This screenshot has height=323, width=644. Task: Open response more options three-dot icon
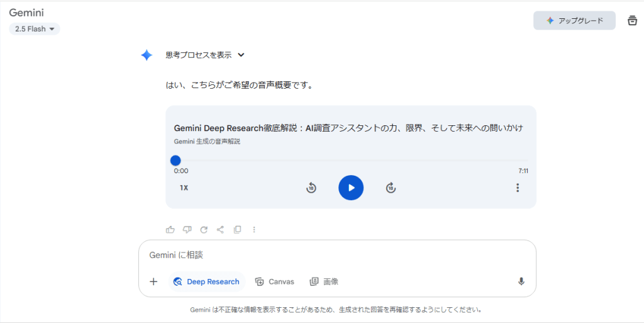point(254,230)
